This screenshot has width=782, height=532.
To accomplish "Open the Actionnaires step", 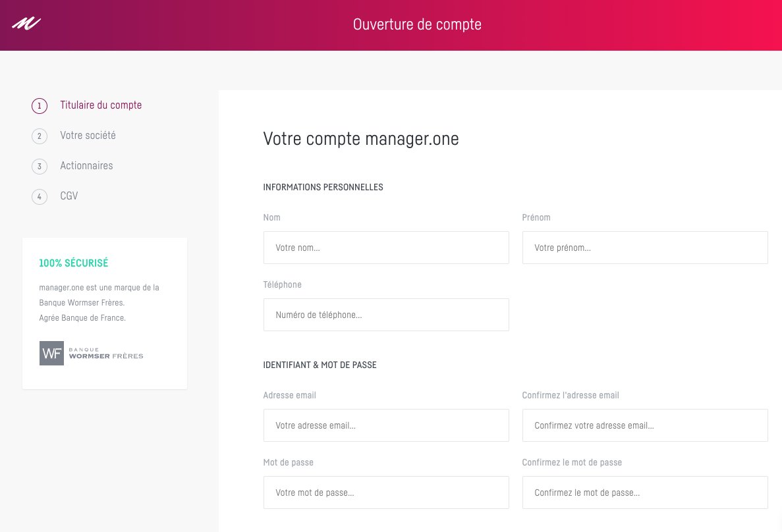I will [x=86, y=166].
